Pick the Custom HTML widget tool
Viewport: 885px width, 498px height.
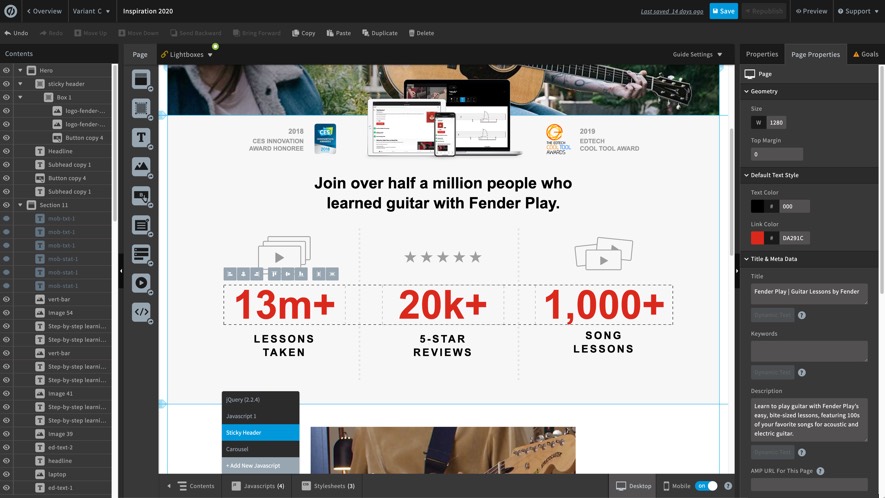pyautogui.click(x=141, y=312)
